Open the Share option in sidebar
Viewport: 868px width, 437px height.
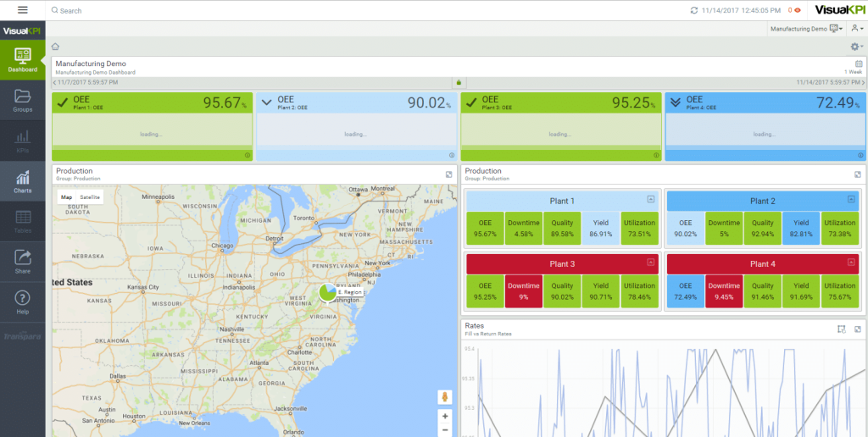(22, 261)
